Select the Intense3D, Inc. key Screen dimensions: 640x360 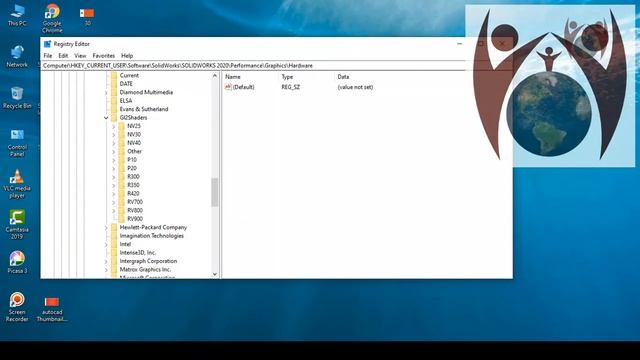(138, 253)
